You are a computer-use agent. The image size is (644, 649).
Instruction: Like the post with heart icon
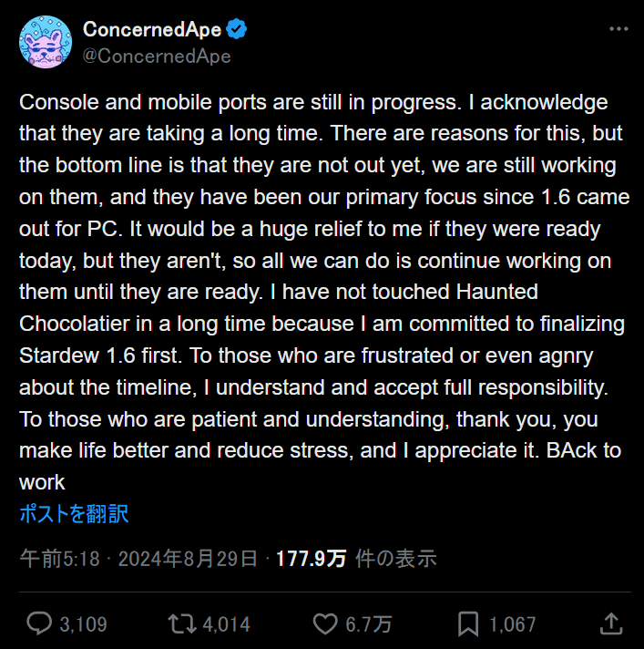[325, 623]
